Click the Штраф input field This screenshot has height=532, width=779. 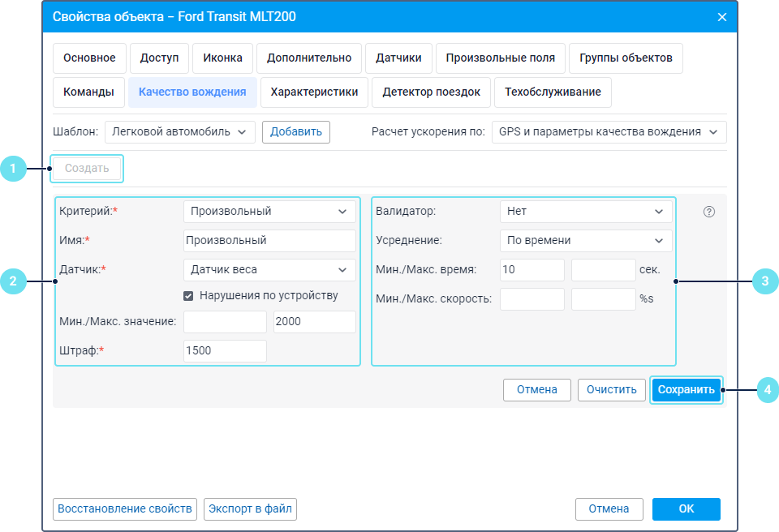pos(225,351)
